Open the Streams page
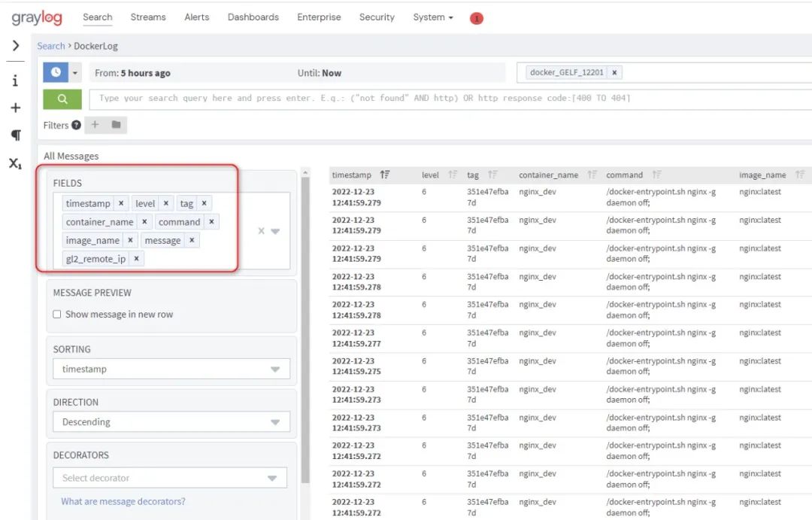The image size is (812, 520). [148, 17]
